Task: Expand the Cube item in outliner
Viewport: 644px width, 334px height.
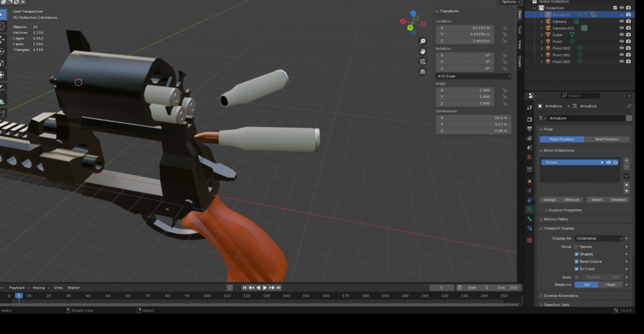Action: 541,35
